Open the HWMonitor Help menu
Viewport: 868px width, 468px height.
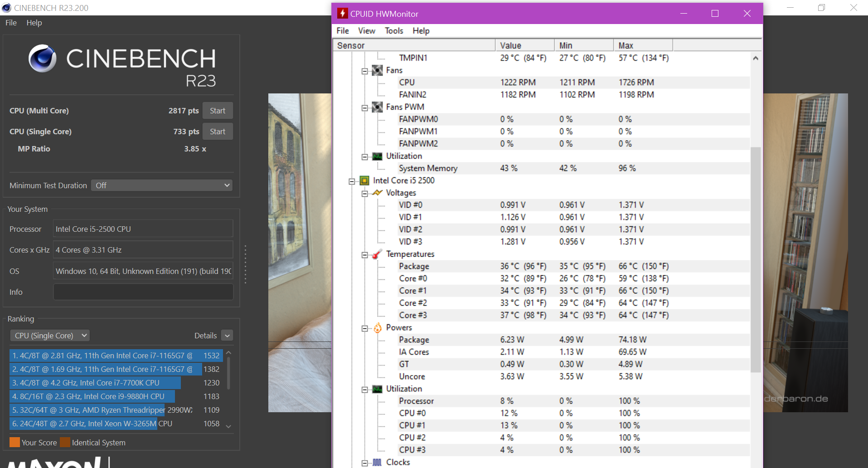(421, 31)
